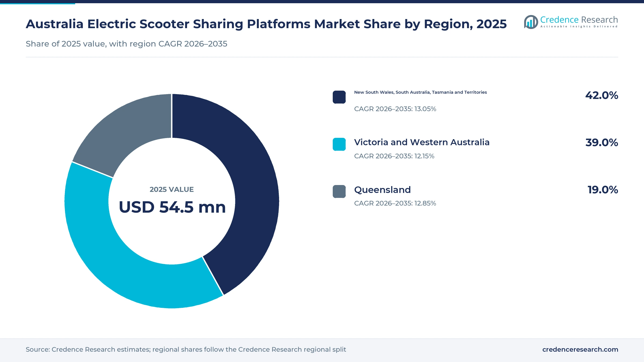Click the 'USD 54.5 mn' center value

pyautogui.click(x=172, y=207)
